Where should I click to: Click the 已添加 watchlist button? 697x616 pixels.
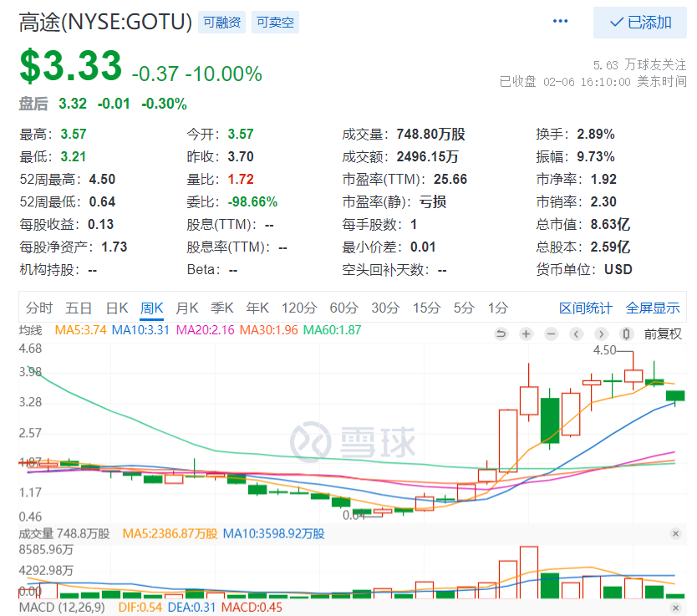[639, 23]
